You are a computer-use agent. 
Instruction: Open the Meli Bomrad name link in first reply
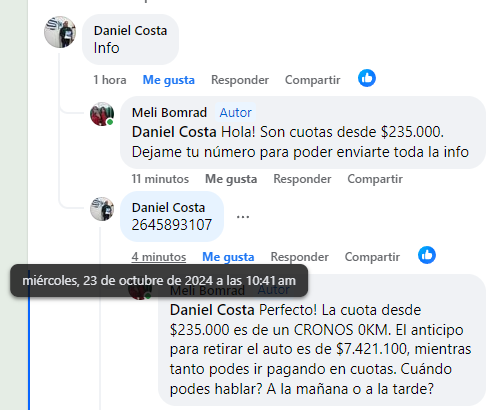pyautogui.click(x=169, y=113)
